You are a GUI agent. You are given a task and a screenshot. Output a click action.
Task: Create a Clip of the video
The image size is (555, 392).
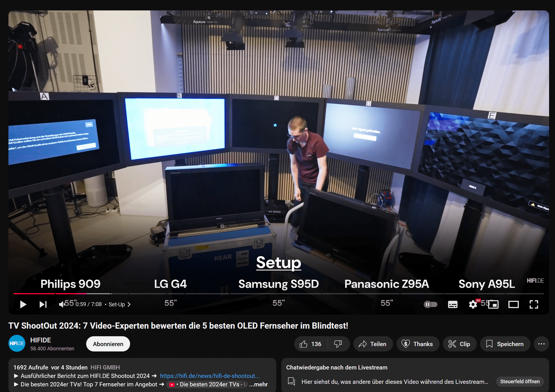coord(460,344)
